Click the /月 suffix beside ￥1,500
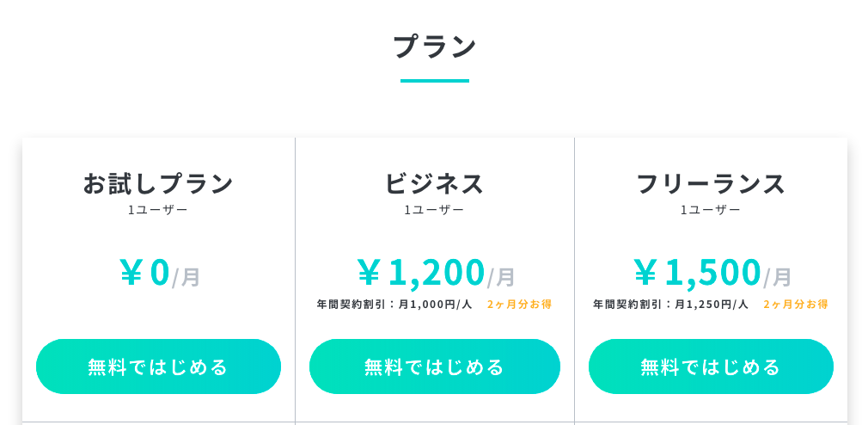The width and height of the screenshot is (868, 425). point(777,276)
